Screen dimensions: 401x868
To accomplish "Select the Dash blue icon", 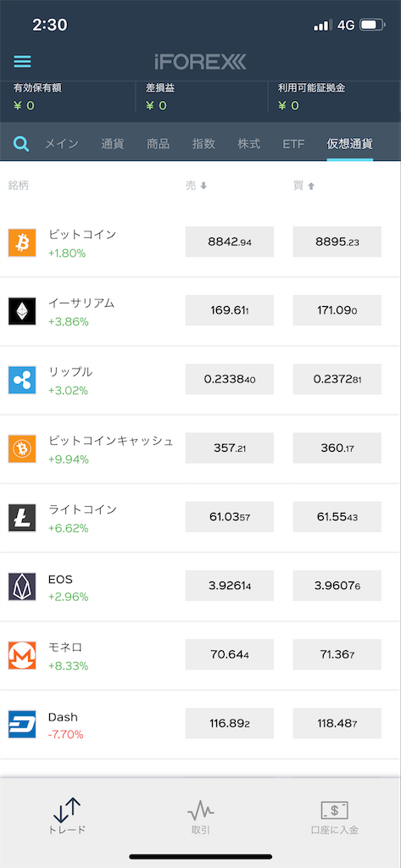I will 22,724.
